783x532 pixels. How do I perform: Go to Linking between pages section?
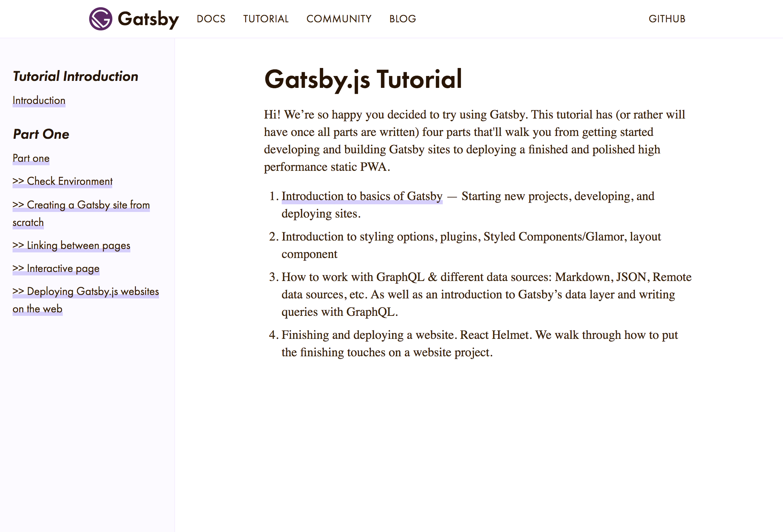(71, 245)
